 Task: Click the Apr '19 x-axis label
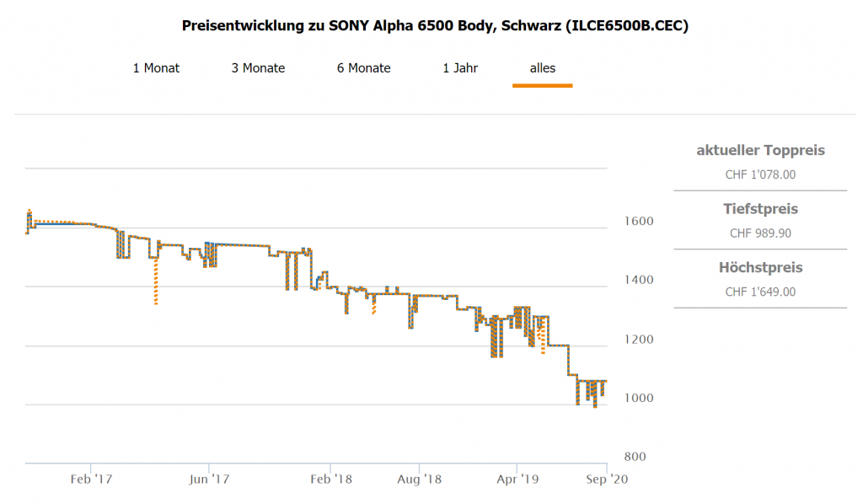point(517,480)
